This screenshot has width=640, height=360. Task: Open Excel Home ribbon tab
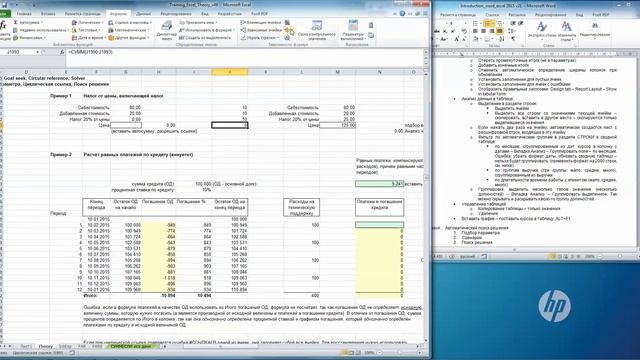[x=24, y=13]
